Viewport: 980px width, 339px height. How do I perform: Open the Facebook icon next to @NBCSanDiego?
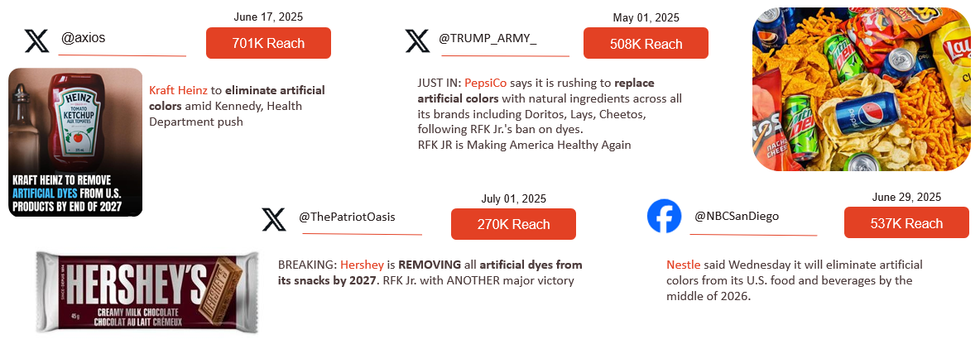point(664,217)
